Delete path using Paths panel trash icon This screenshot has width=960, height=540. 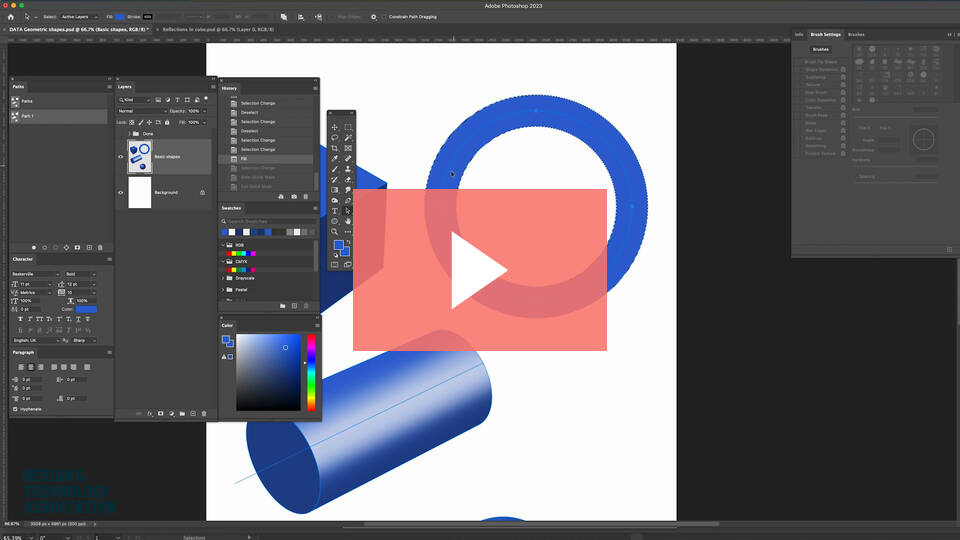pyautogui.click(x=100, y=248)
